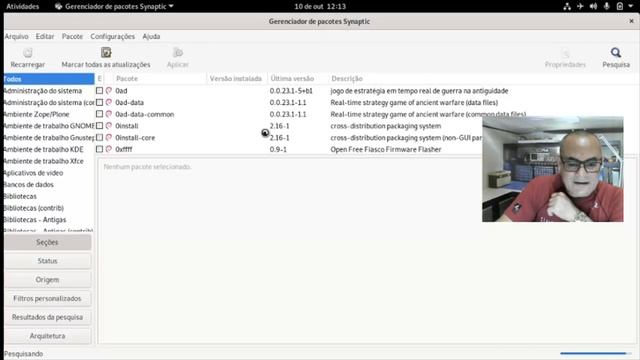Click the Debian swirl icon beside 0xffff

point(109,149)
